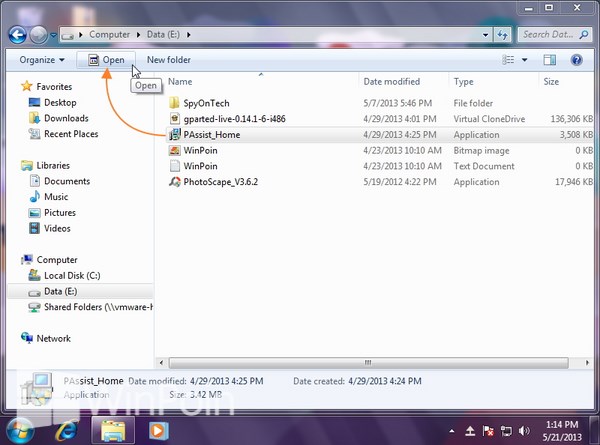The width and height of the screenshot is (600, 445).
Task: Click the horizontal scrollbar right arrow
Action: click(x=587, y=363)
